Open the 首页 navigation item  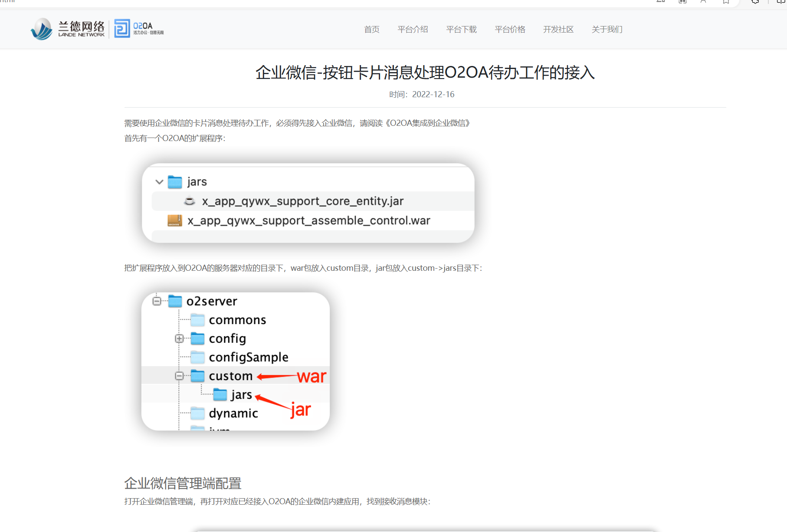tap(372, 30)
